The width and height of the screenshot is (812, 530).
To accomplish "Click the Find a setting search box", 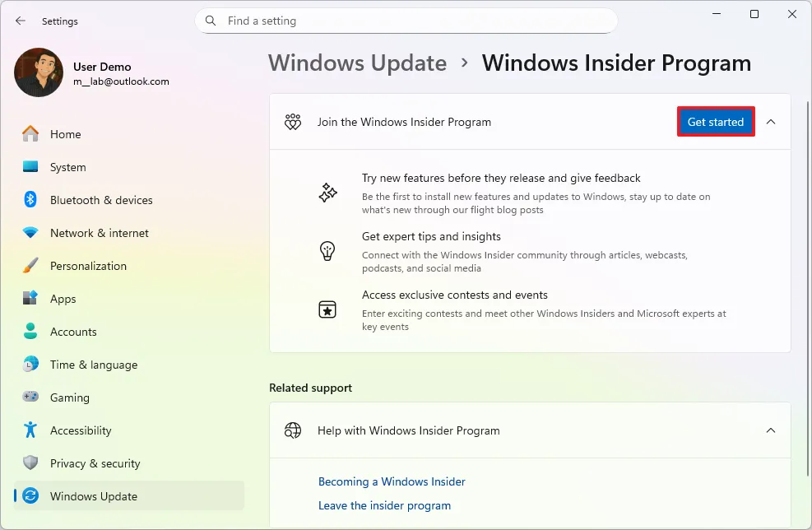I will click(x=406, y=21).
